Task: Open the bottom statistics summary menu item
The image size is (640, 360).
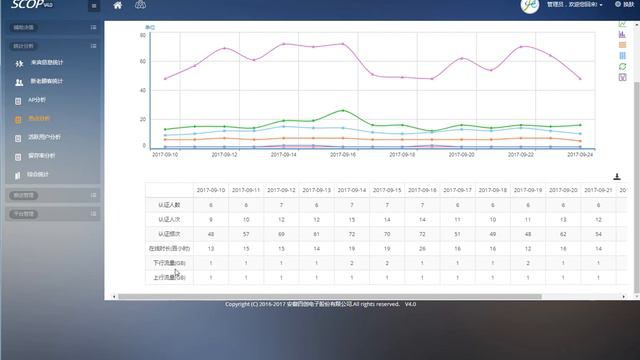Action: 38,174
